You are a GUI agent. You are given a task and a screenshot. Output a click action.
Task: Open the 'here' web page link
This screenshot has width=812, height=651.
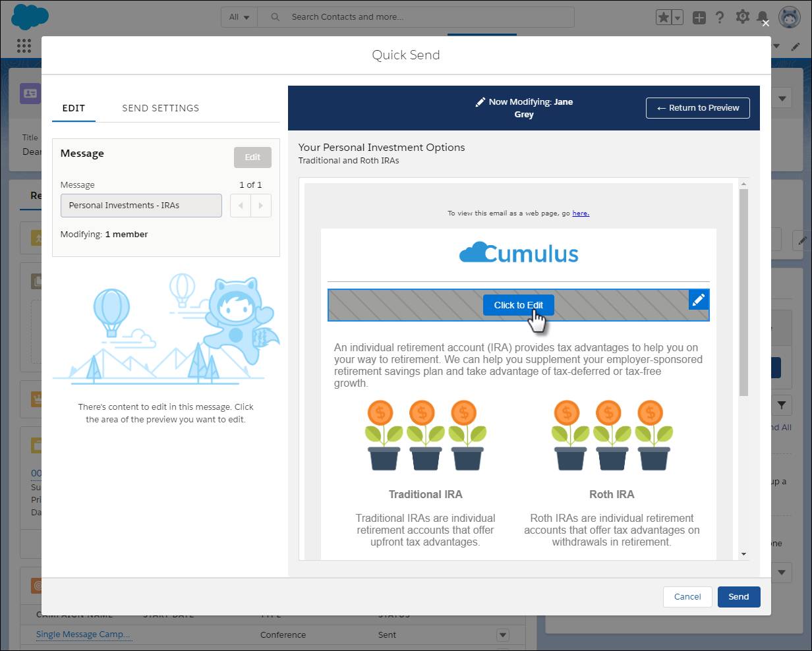pyautogui.click(x=581, y=213)
